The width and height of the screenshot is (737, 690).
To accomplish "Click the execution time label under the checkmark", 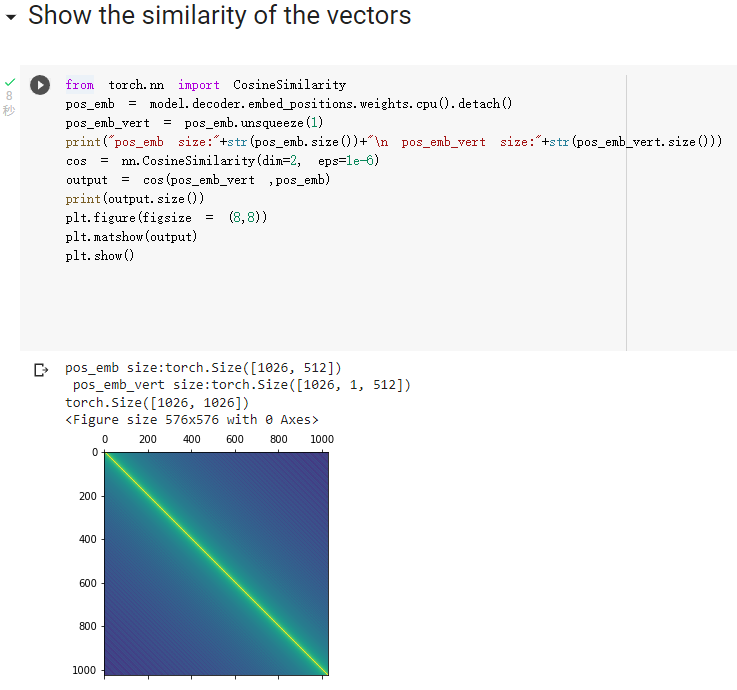I will point(9,103).
